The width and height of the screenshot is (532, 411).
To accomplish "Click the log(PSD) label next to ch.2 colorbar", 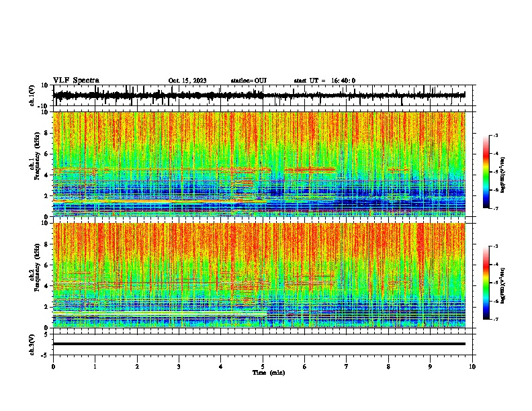I will (503, 286).
